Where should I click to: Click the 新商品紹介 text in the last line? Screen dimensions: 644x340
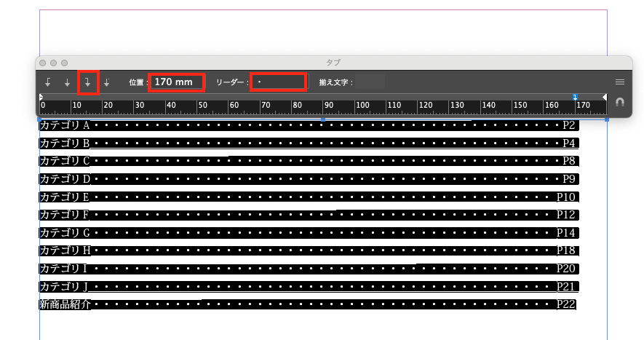click(x=65, y=304)
